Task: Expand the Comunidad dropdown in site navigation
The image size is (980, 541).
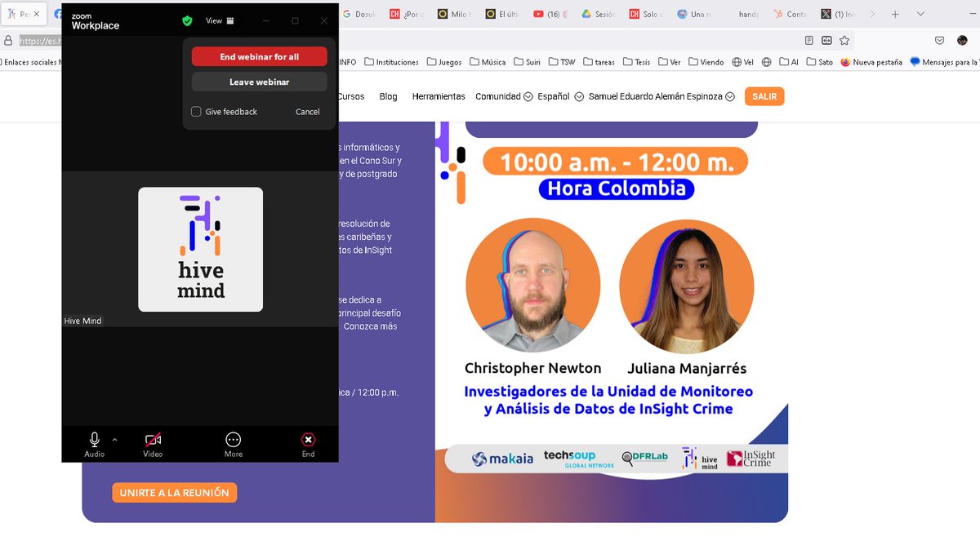Action: click(504, 96)
